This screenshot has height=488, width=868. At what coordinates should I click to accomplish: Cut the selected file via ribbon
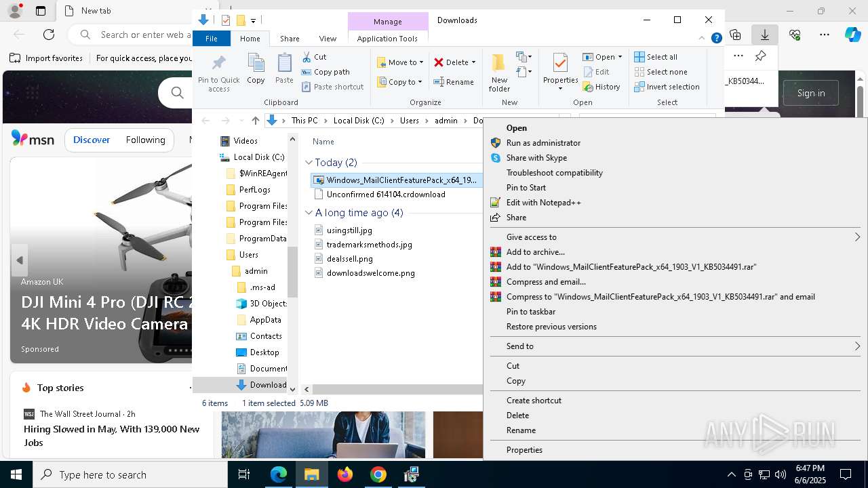tap(314, 57)
